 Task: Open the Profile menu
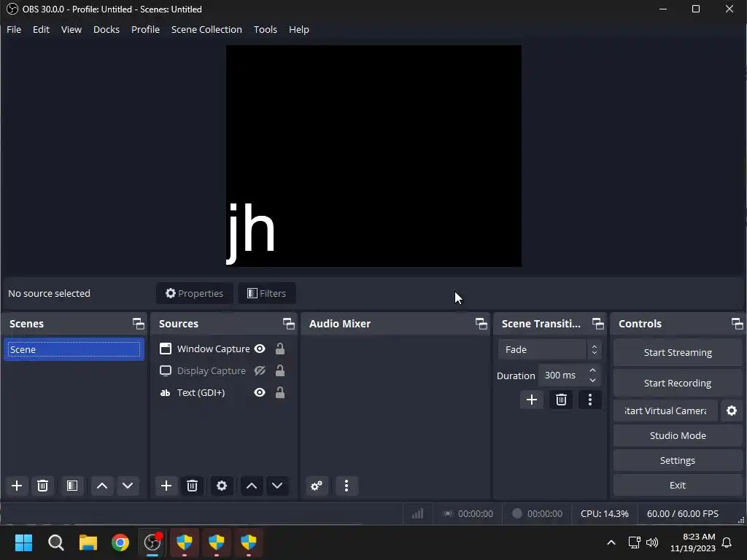tap(145, 29)
